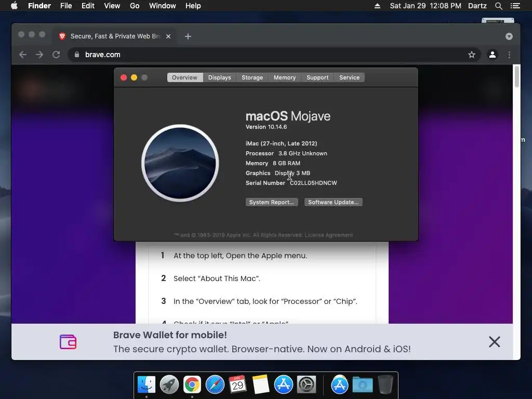532x399 pixels.
Task: Open the Go menu
Action: (135, 6)
